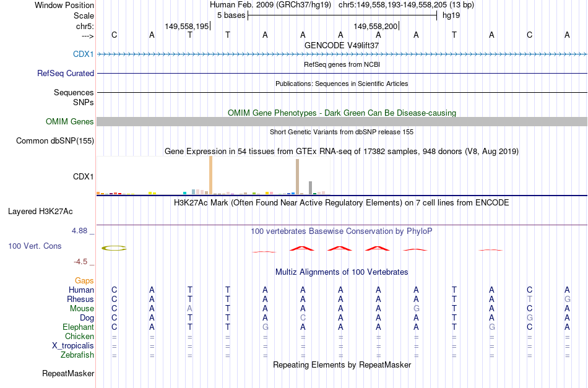The width and height of the screenshot is (588, 388).
Task: Click the gray OMIM Genes bar
Action: tap(342, 121)
